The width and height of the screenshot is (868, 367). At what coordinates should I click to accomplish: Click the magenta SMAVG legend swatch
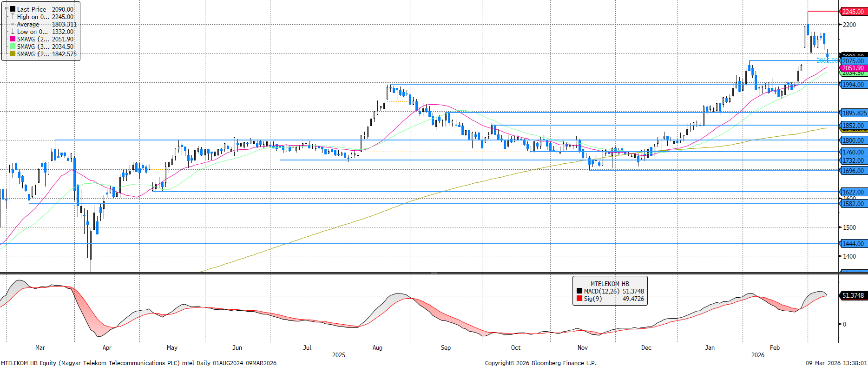point(13,39)
